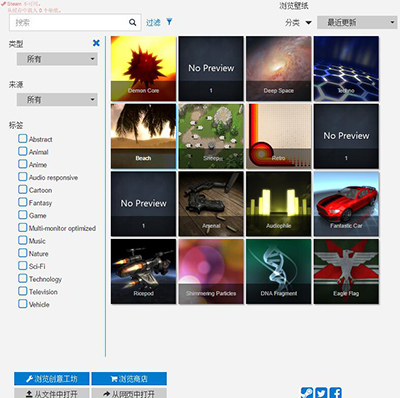The image size is (400, 398).
Task: Enable the Abstract tag checkbox
Action: 23,138
